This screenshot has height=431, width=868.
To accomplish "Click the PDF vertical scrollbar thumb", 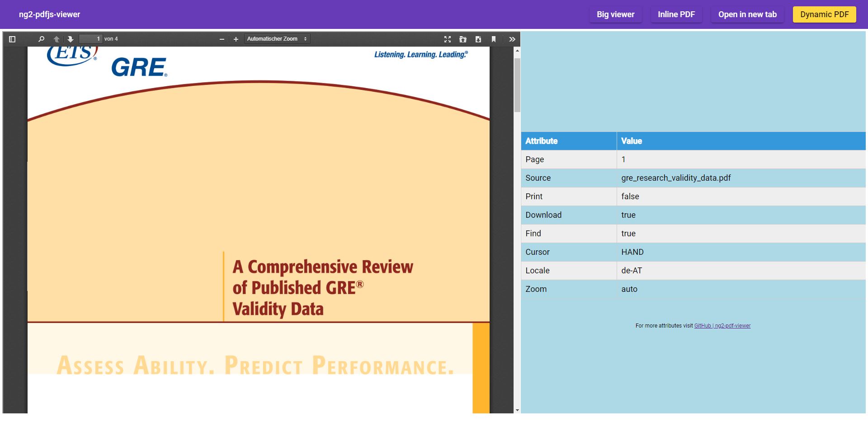I will (517, 85).
